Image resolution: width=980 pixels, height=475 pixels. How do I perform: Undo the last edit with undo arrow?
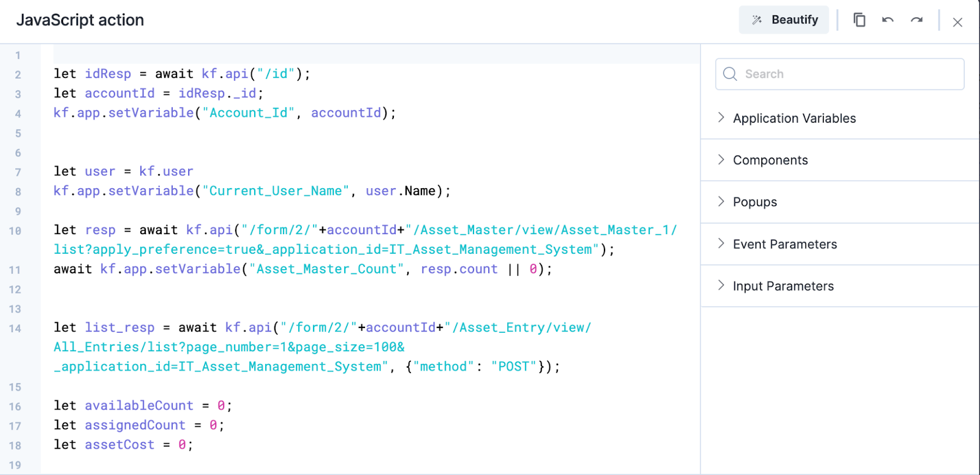[x=888, y=20]
